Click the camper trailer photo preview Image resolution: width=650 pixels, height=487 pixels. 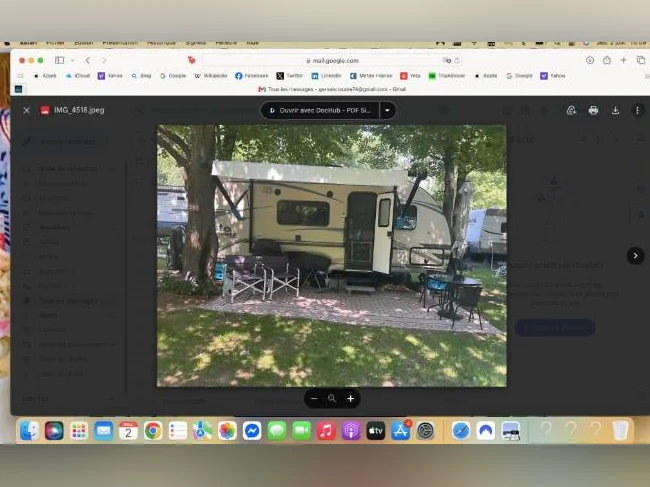[332, 256]
